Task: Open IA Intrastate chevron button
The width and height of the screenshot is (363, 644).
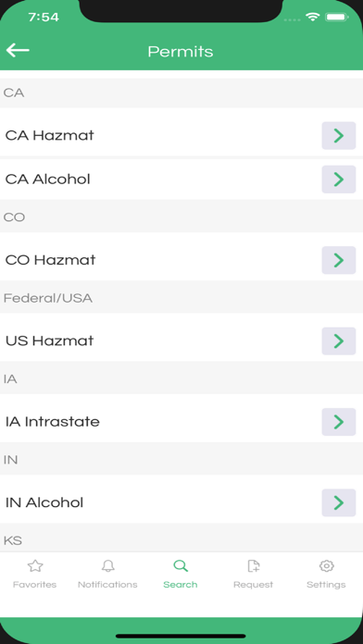Action: (339, 422)
